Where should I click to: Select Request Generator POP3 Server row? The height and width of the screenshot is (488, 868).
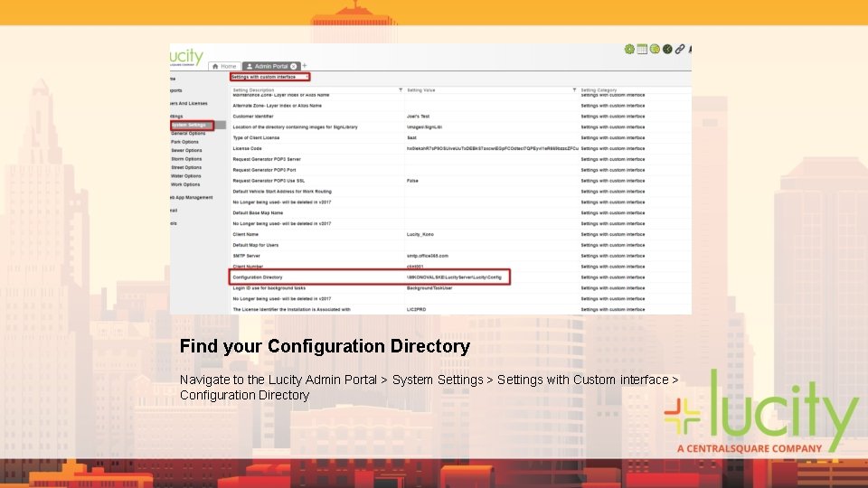(267, 159)
